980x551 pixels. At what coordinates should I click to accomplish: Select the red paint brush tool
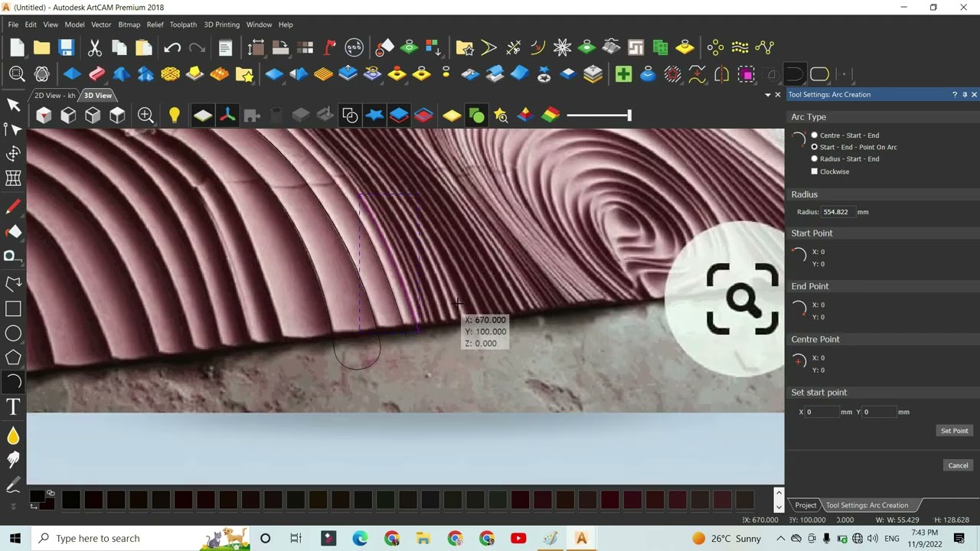(x=13, y=207)
